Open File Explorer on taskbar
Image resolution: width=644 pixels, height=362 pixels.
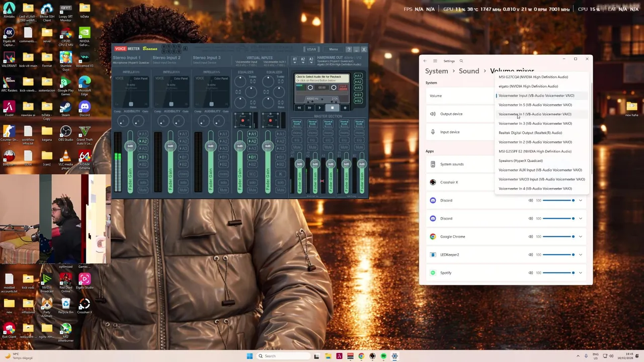328,356
